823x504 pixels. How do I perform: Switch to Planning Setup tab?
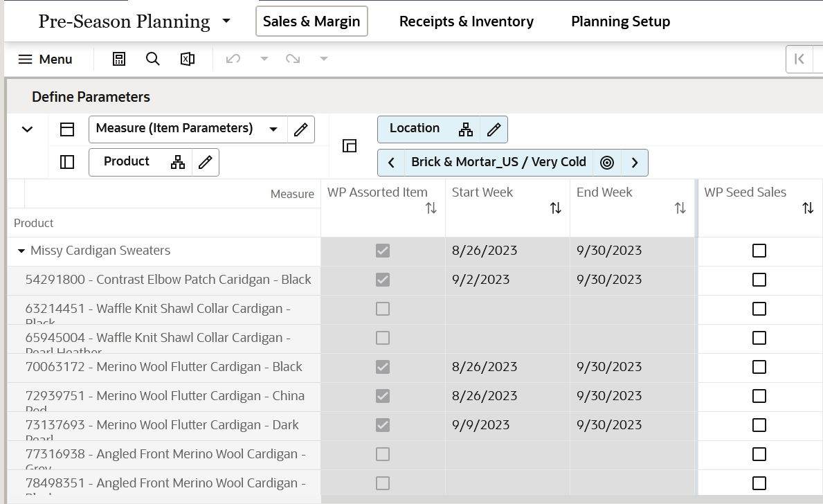tap(620, 21)
